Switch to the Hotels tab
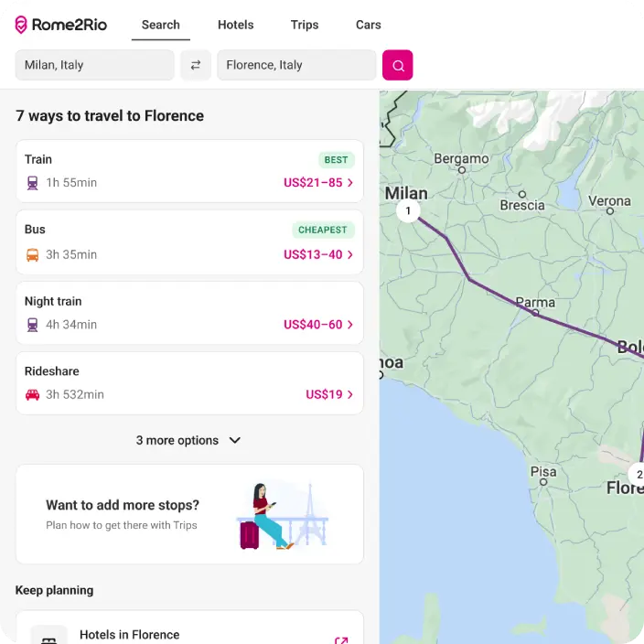The image size is (644, 644). [x=235, y=25]
